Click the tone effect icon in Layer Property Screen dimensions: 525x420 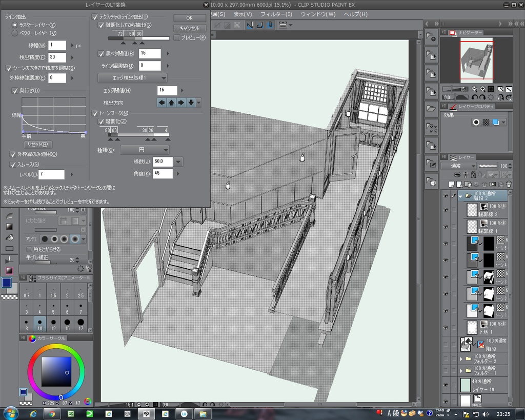486,122
